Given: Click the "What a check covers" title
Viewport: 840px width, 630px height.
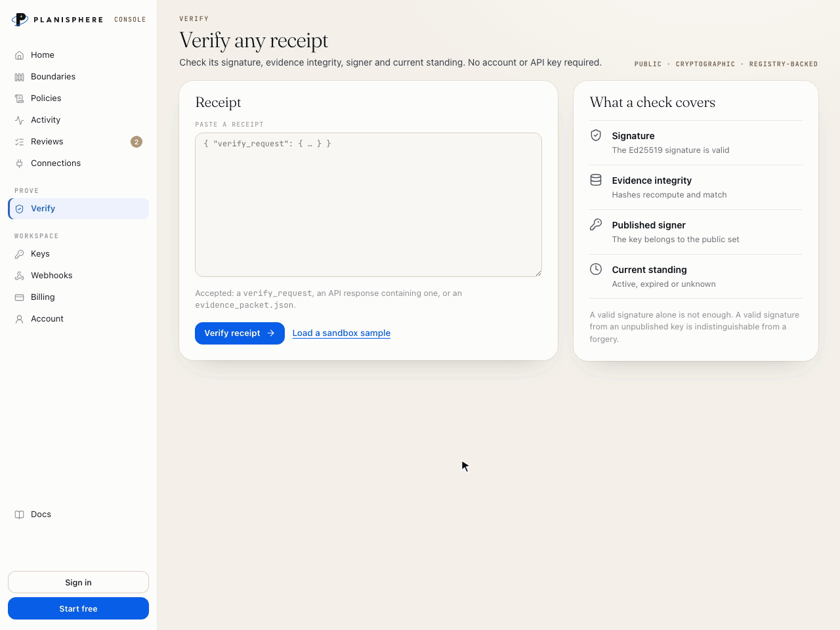Looking at the screenshot, I should 652,102.
